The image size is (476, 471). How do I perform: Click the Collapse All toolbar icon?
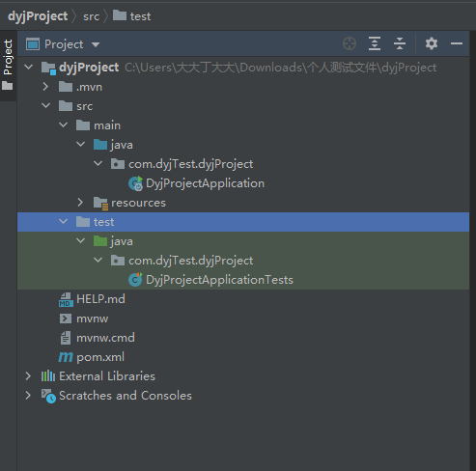click(400, 43)
